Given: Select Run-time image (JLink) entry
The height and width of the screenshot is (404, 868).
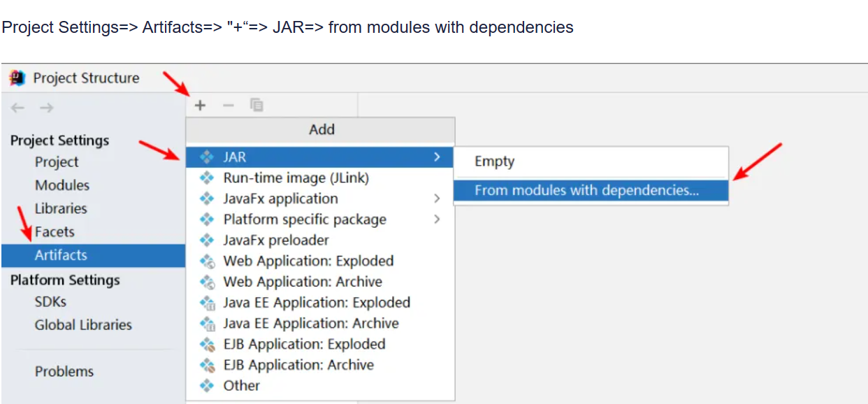Looking at the screenshot, I should (296, 178).
